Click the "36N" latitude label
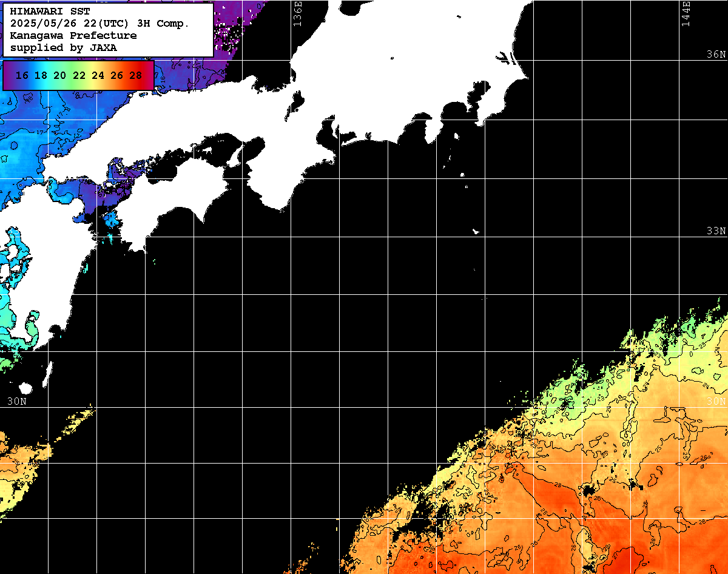The image size is (728, 574). 716,54
